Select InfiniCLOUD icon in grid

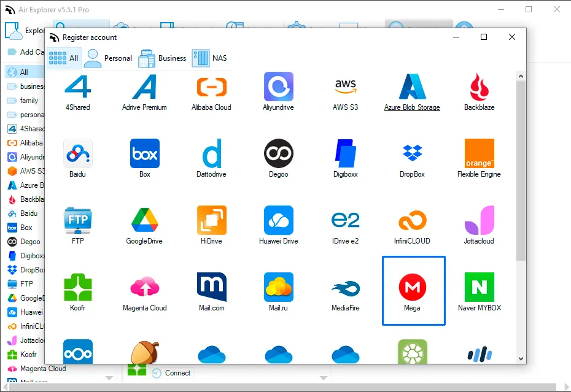[412, 220]
